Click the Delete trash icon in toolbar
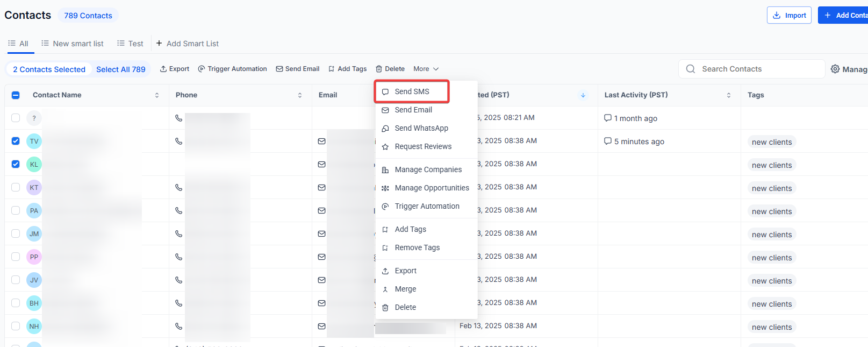 click(379, 69)
